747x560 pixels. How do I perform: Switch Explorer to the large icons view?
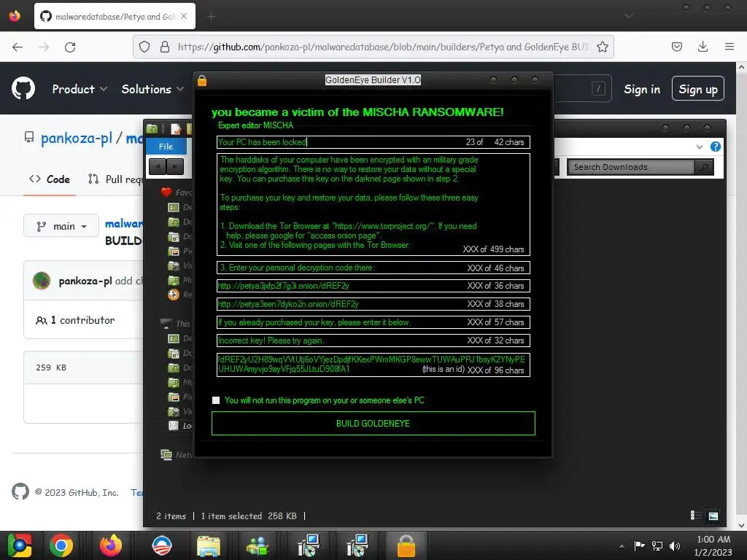click(x=713, y=516)
